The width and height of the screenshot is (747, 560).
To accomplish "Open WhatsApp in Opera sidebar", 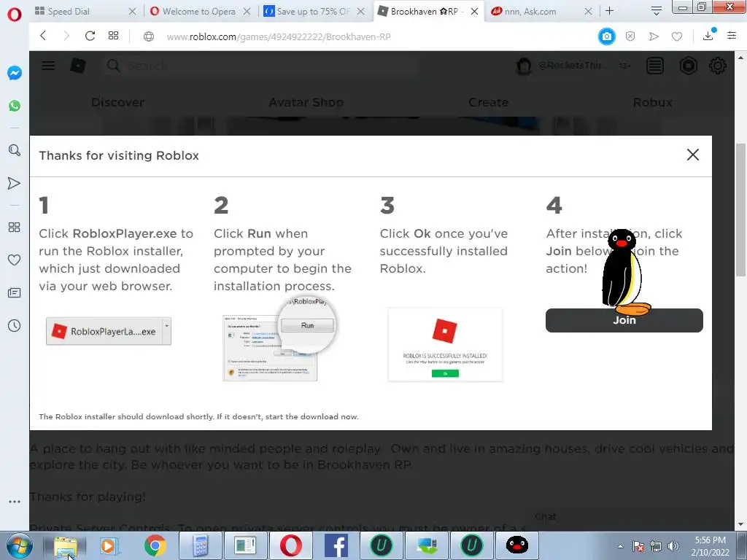I will pos(15,106).
